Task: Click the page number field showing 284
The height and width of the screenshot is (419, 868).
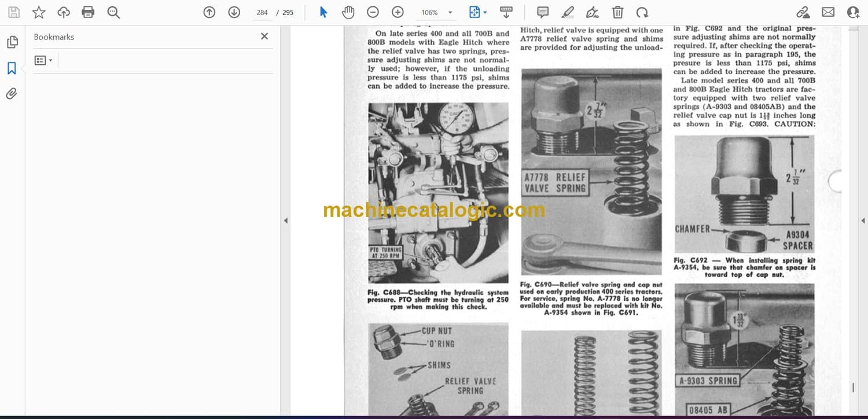Action: click(262, 12)
